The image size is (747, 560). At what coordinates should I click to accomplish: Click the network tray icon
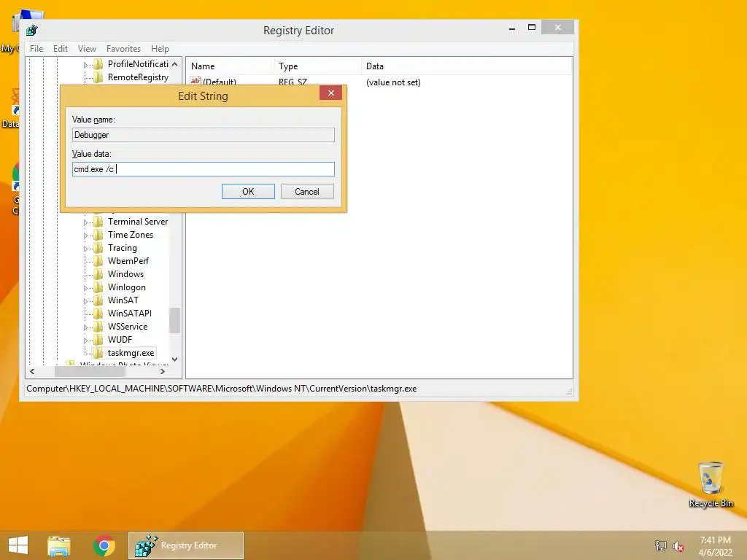pyautogui.click(x=660, y=546)
